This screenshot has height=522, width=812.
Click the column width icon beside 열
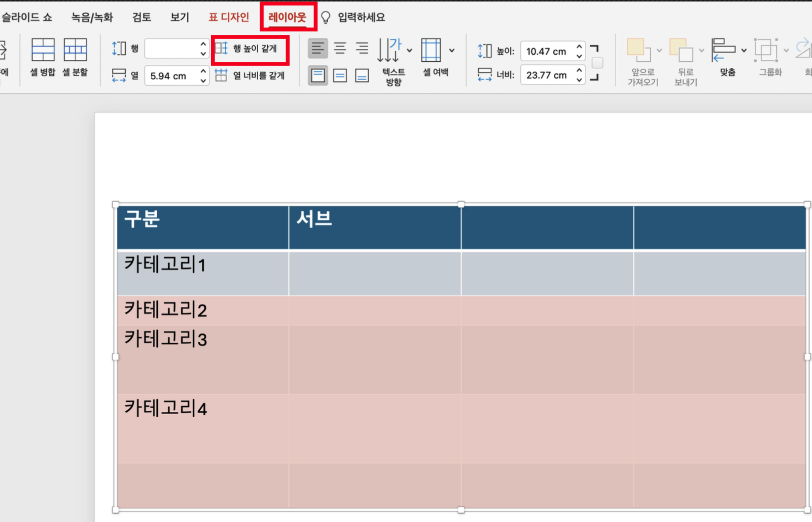[119, 75]
